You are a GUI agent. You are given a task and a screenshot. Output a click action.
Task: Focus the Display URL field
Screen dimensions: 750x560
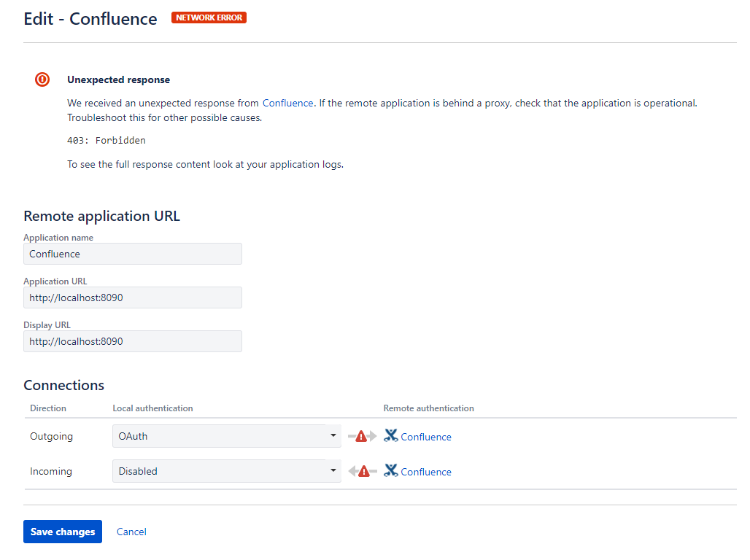133,341
